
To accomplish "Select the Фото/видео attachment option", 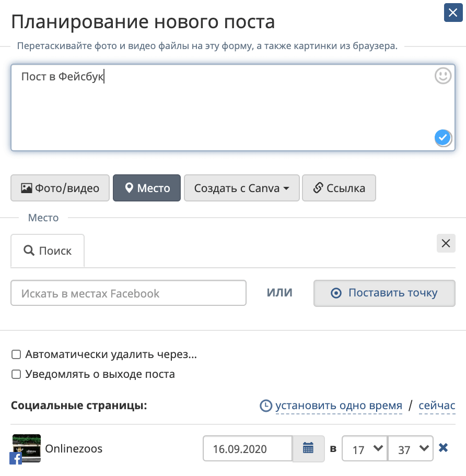I will coord(60,188).
